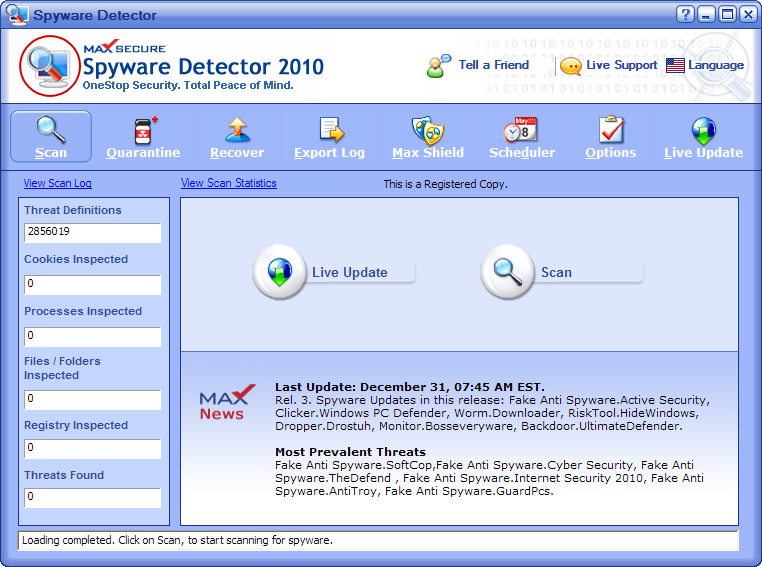Click the Tell a Friend icon
762x567 pixels.
439,66
